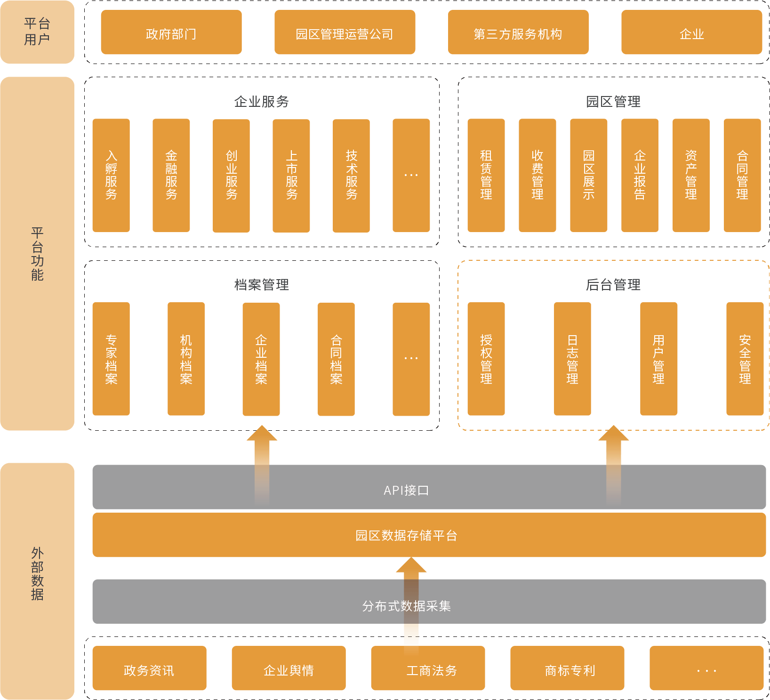Click the 平台用户 side label
Screen dimensions: 770x700
[x=37, y=32]
